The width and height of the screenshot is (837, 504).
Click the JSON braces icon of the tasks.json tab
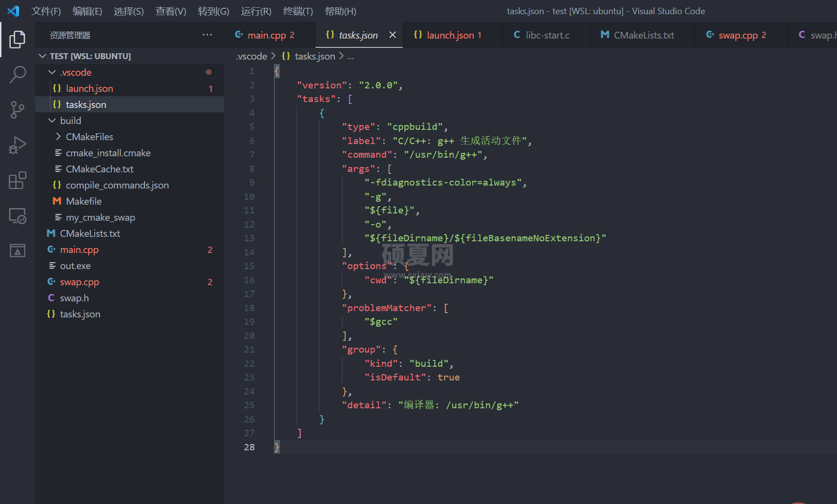(330, 35)
